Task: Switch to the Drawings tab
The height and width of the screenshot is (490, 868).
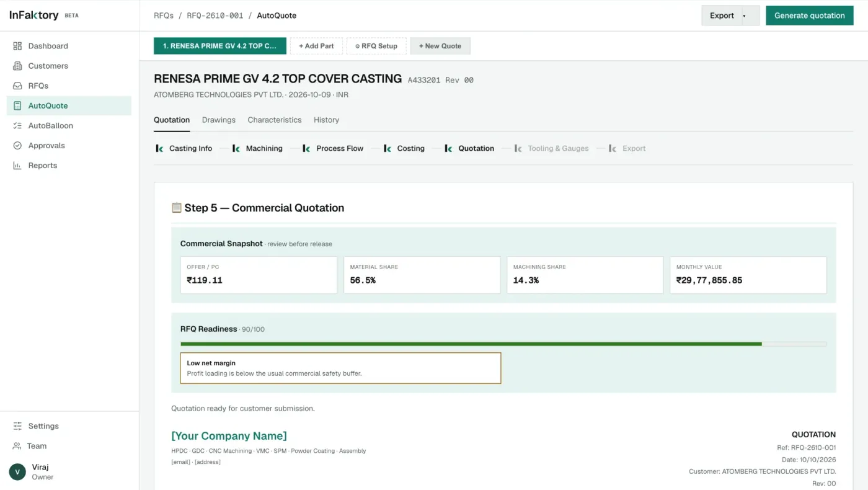Action: click(219, 120)
